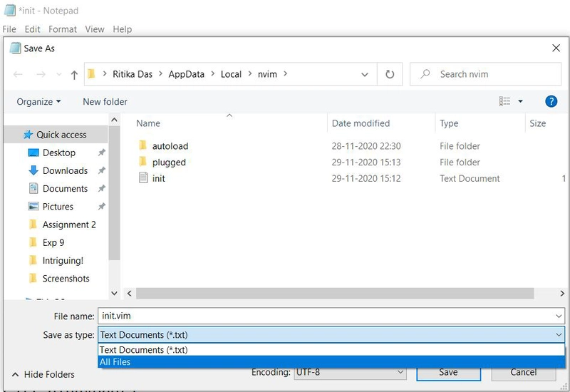Click the change view layout icon
Viewport: 570px width, 392px height.
click(504, 101)
